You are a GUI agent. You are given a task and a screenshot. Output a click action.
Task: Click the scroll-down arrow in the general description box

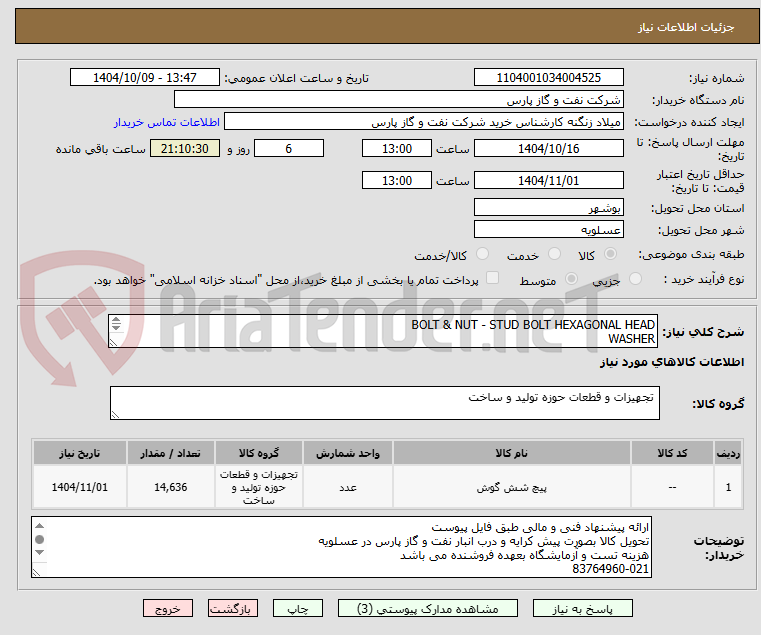pyautogui.click(x=116, y=327)
